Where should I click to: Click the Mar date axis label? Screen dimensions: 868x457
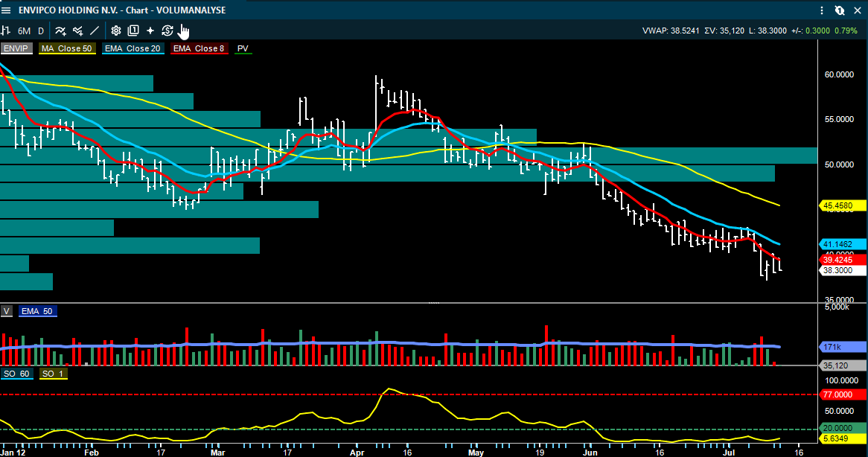[x=218, y=453]
